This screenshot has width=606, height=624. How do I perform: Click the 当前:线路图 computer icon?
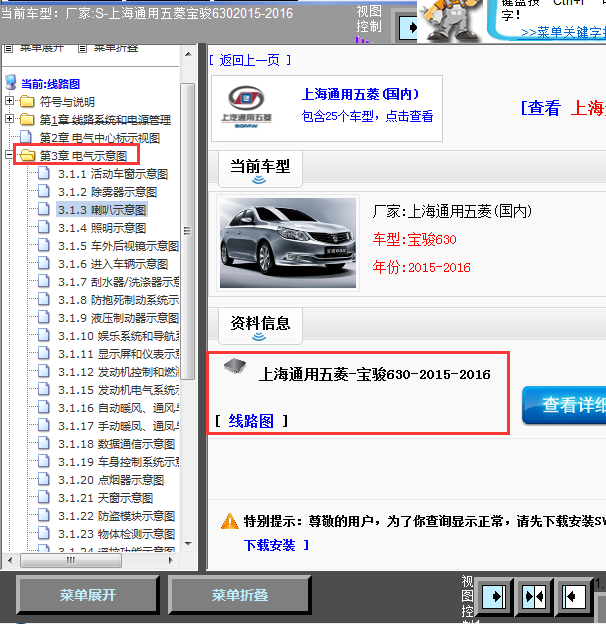[11, 82]
